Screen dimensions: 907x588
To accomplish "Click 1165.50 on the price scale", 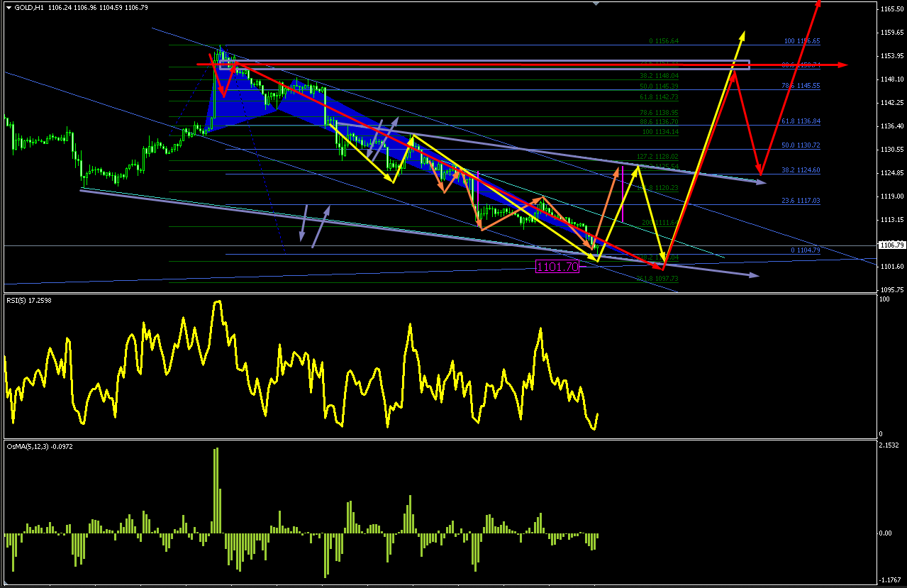I will coord(891,9).
